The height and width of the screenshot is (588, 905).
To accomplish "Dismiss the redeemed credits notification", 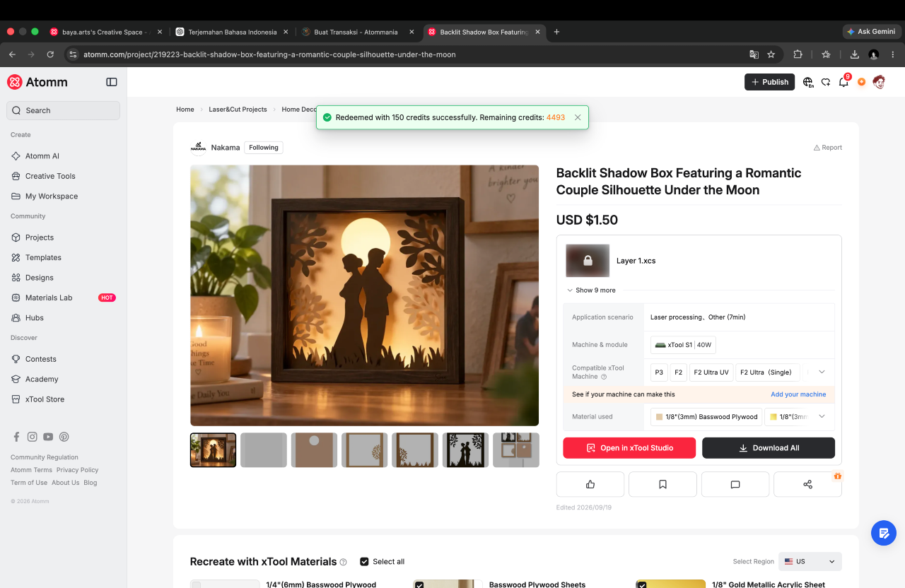I will (x=578, y=117).
